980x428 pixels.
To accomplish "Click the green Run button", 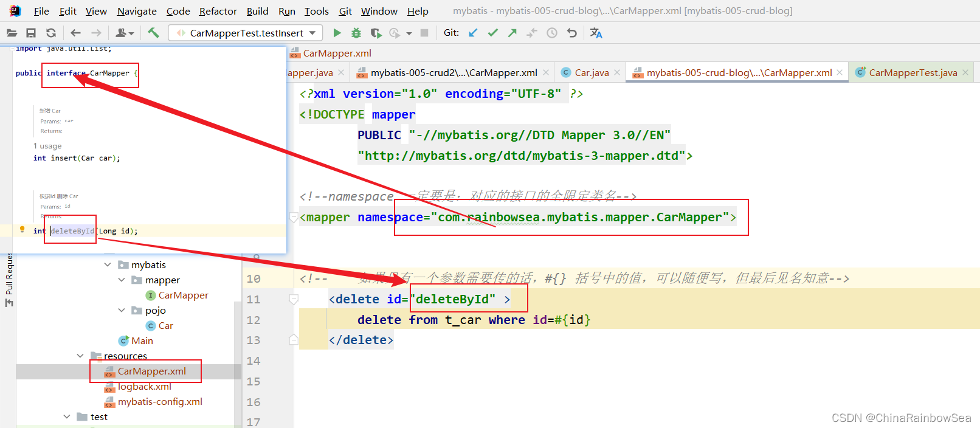I will click(x=337, y=33).
